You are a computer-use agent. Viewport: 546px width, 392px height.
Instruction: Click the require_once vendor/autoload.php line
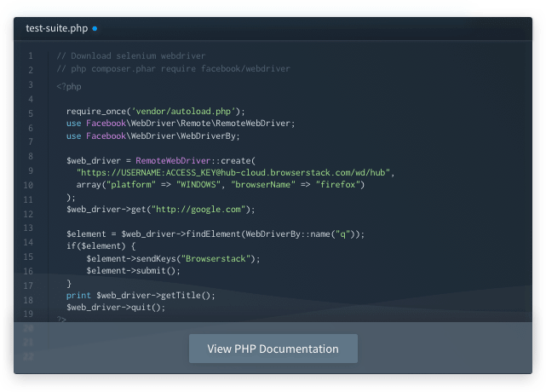click(156, 111)
